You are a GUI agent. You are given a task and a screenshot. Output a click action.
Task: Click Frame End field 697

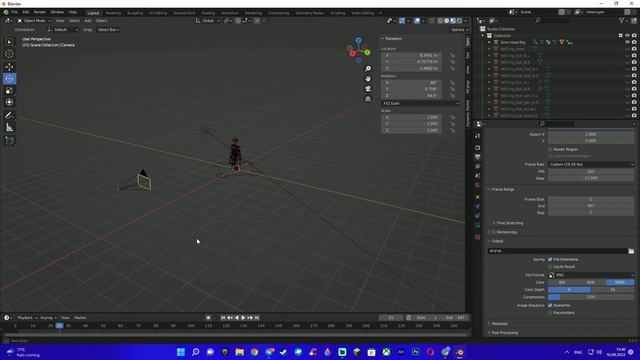click(591, 206)
